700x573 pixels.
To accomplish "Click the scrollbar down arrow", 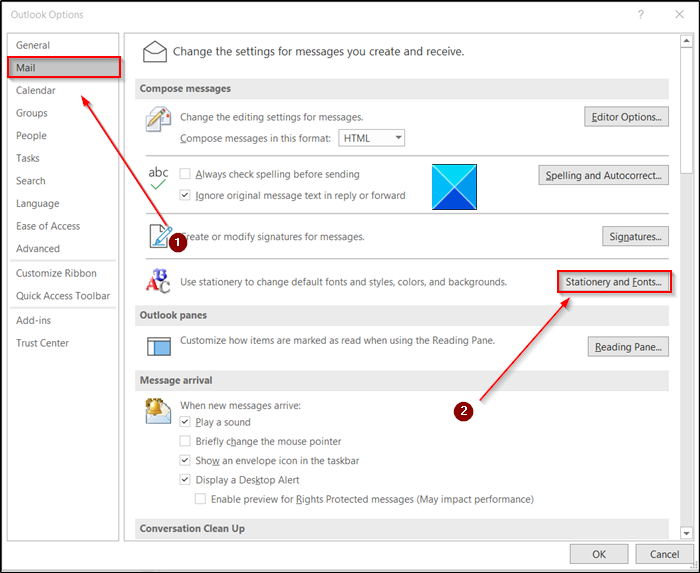I will coord(686,532).
